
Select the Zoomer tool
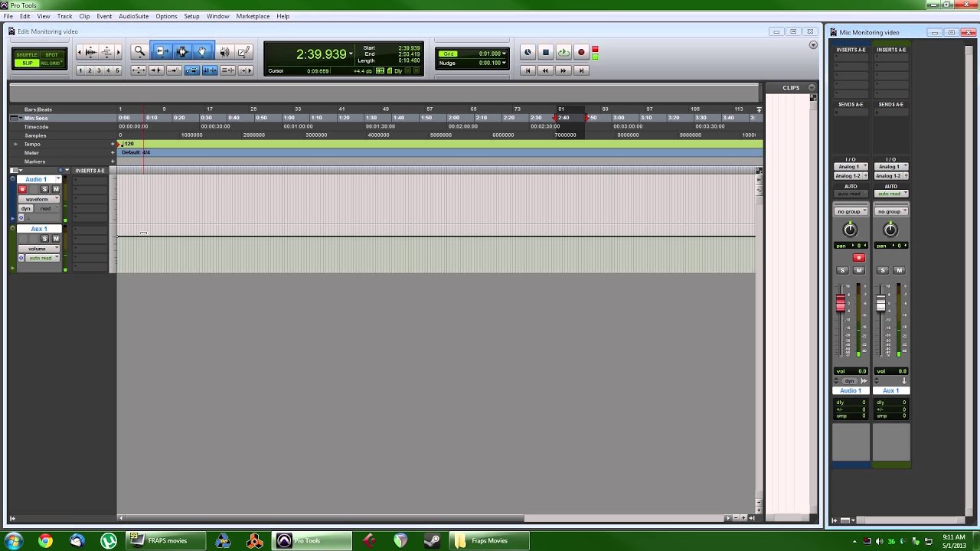(x=139, y=51)
